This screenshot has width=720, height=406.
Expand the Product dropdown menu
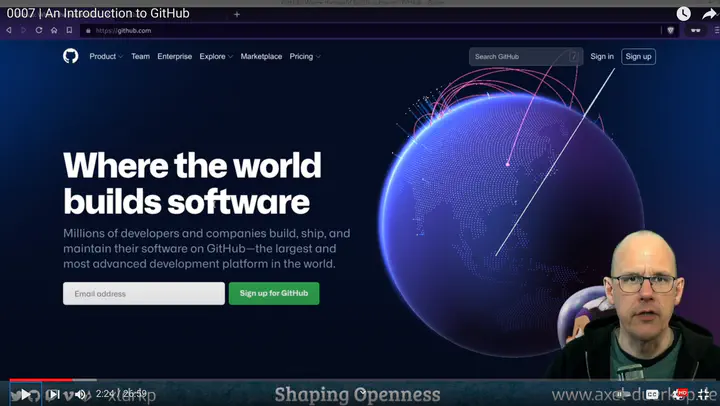click(x=106, y=57)
